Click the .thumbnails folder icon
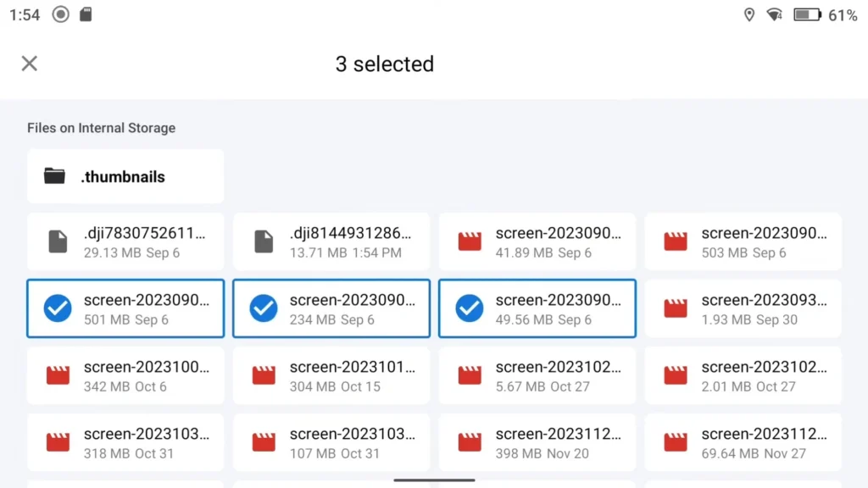868x488 pixels. click(x=54, y=176)
